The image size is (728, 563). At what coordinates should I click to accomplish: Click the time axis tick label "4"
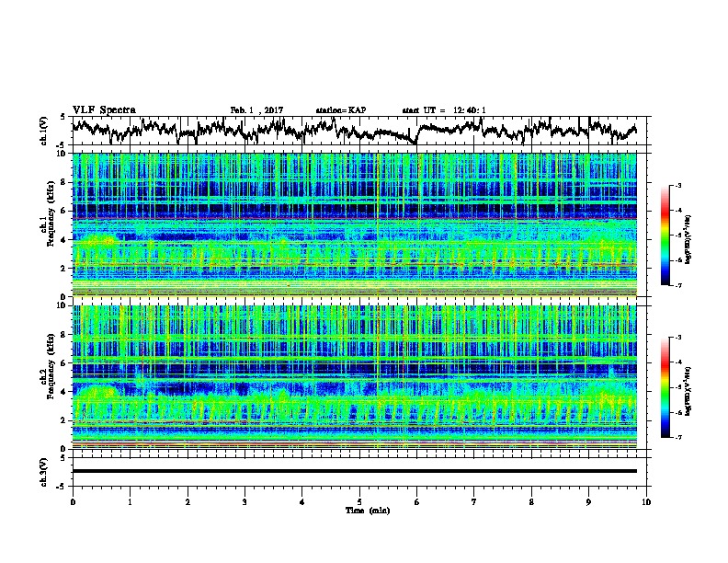[302, 502]
